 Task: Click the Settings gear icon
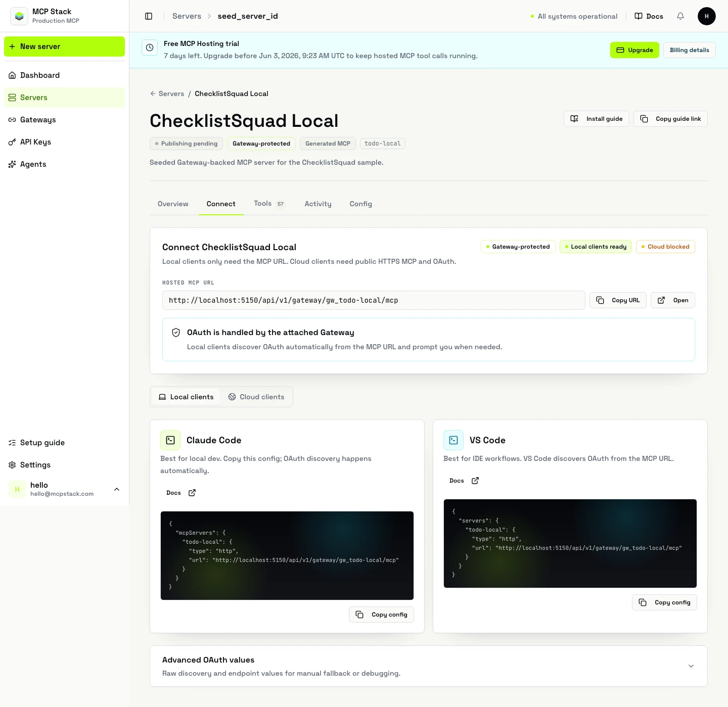(x=12, y=465)
